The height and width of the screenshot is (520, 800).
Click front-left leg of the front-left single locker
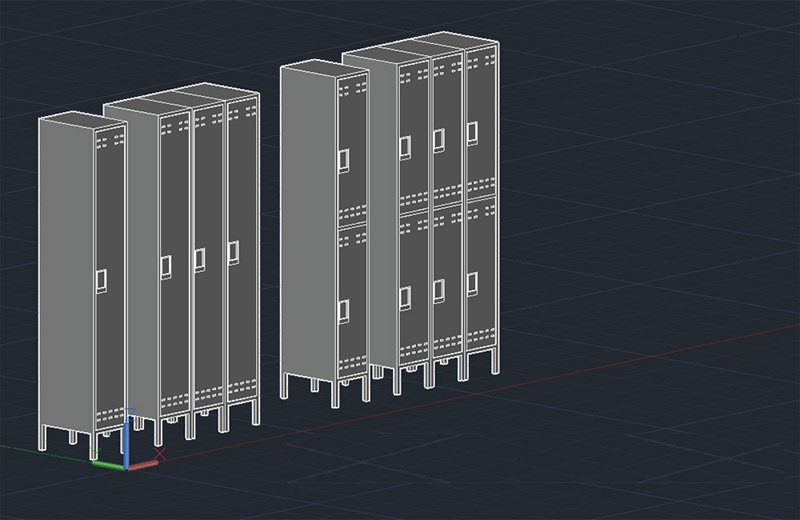[x=44, y=436]
